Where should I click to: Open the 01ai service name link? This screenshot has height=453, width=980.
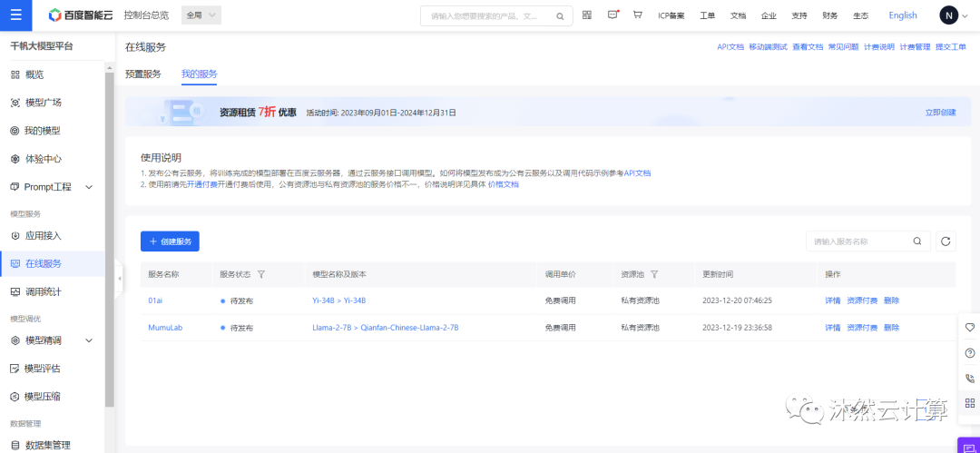click(x=155, y=300)
